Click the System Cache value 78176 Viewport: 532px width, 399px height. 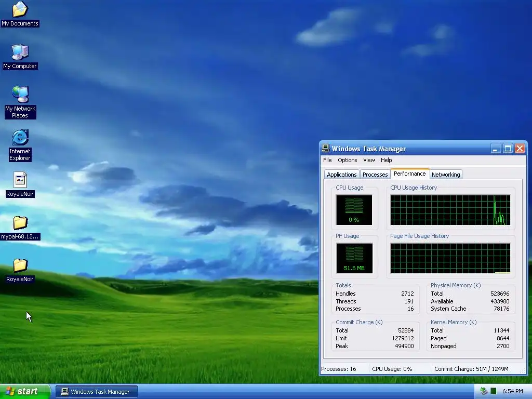[x=501, y=309]
